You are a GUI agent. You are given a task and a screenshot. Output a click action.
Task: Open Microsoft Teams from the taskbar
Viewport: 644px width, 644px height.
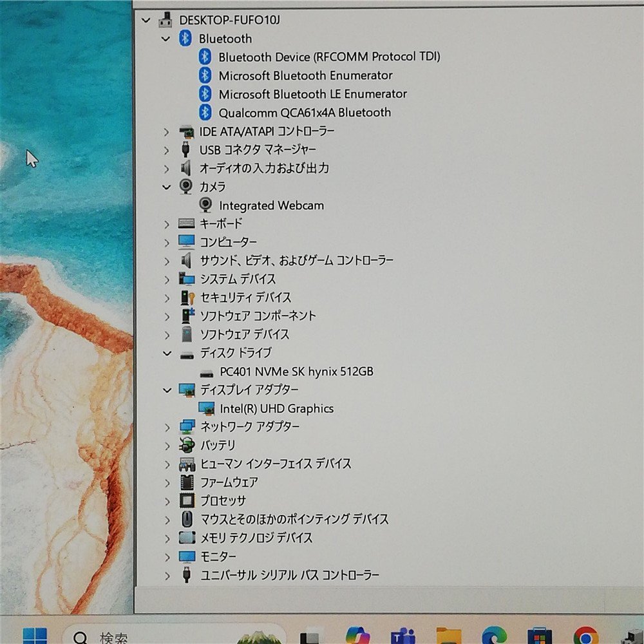(403, 636)
